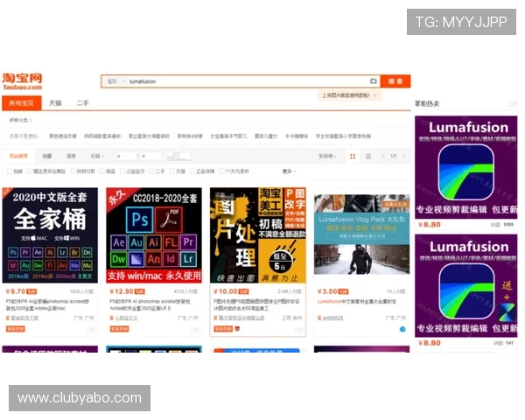Click the price range distribution bar
Viewport: 525px width, 420px height.
point(178,156)
